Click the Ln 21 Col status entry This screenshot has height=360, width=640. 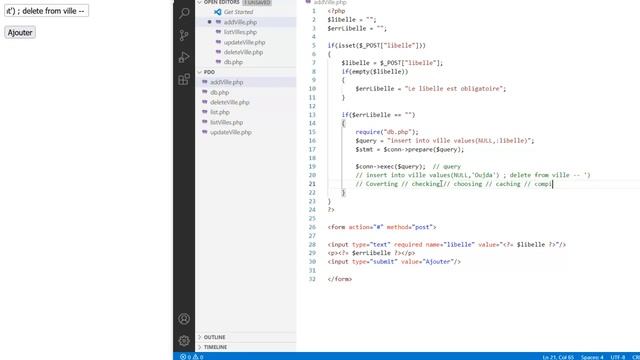(558, 357)
